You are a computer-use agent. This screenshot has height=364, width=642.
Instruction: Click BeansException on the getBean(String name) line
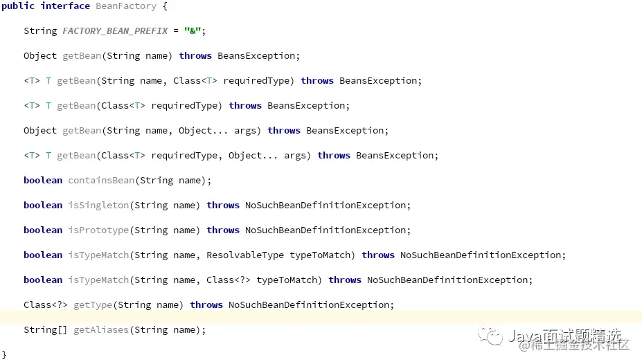pos(256,56)
